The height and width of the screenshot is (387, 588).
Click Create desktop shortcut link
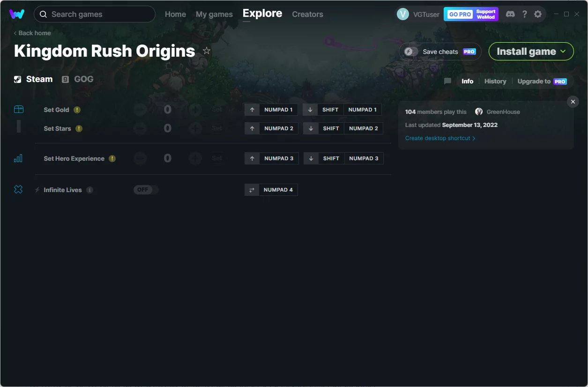click(440, 138)
